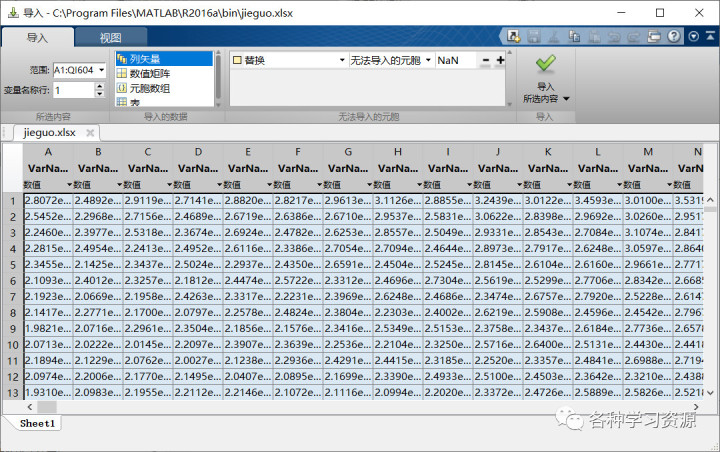The image size is (720, 452).
Task: Select column K header
Action: tap(548, 152)
